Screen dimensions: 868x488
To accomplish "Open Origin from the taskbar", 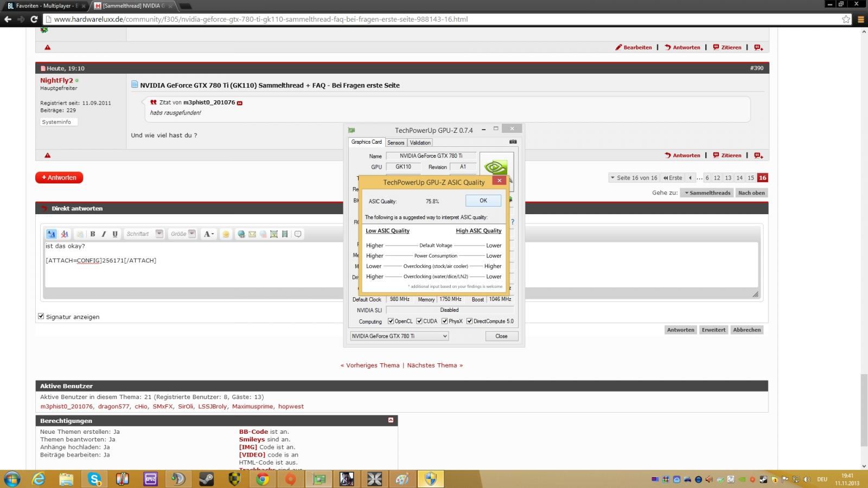I will pyautogui.click(x=290, y=479).
